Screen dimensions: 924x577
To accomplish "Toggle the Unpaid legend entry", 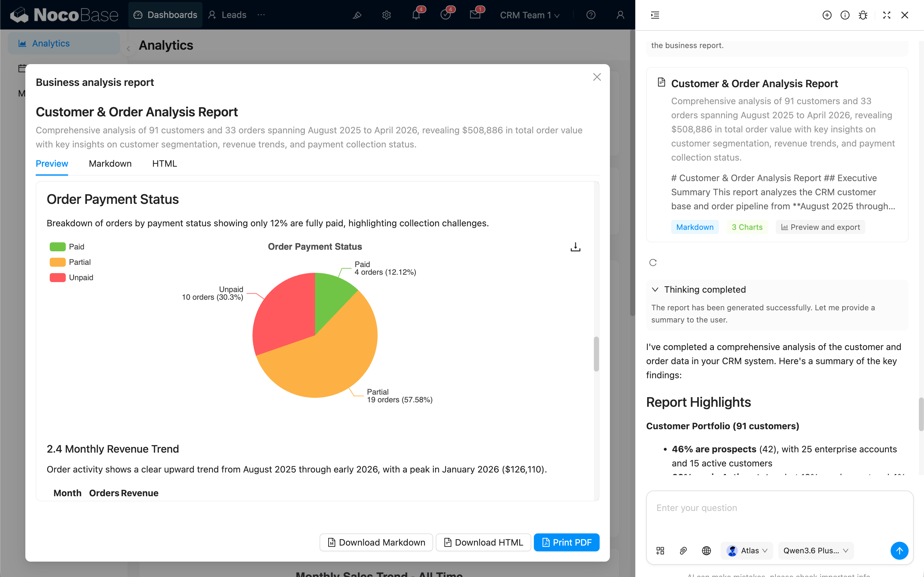I will coord(81,277).
